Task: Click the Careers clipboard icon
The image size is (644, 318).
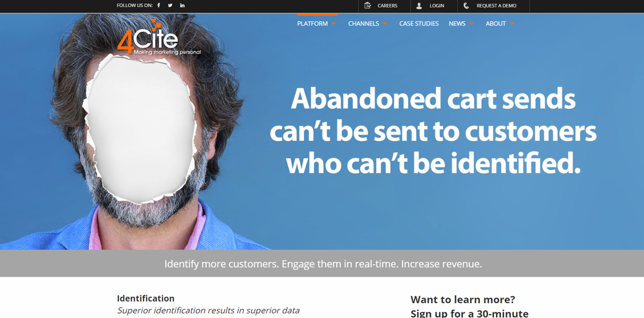Action: [x=368, y=5]
